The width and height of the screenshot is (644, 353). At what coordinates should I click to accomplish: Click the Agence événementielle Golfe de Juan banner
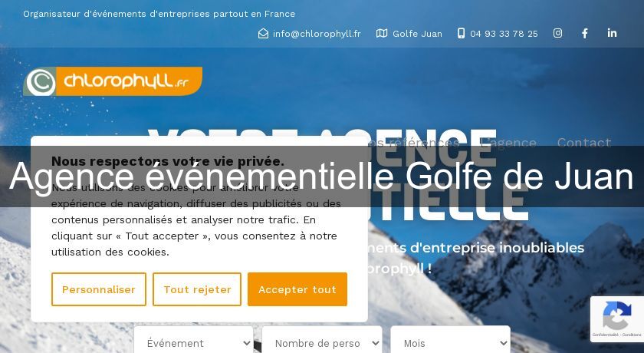click(x=322, y=176)
